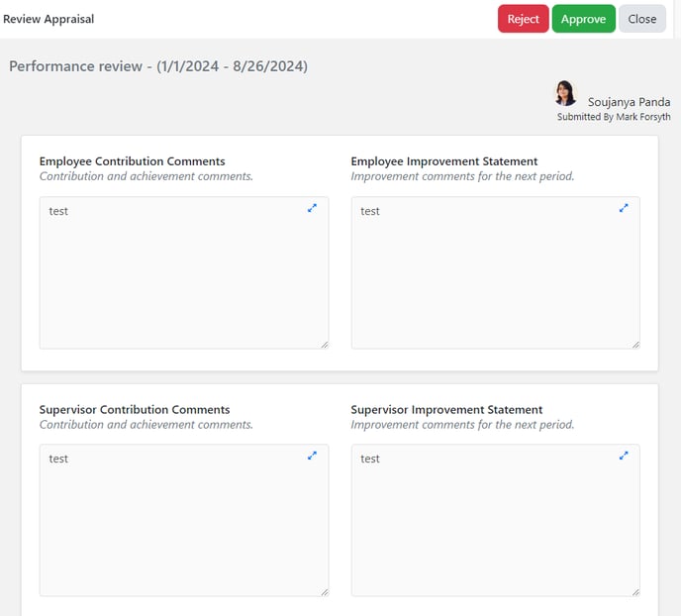The height and width of the screenshot is (616, 681).
Task: Expand the Employee Contribution Comments box
Action: pos(312,208)
